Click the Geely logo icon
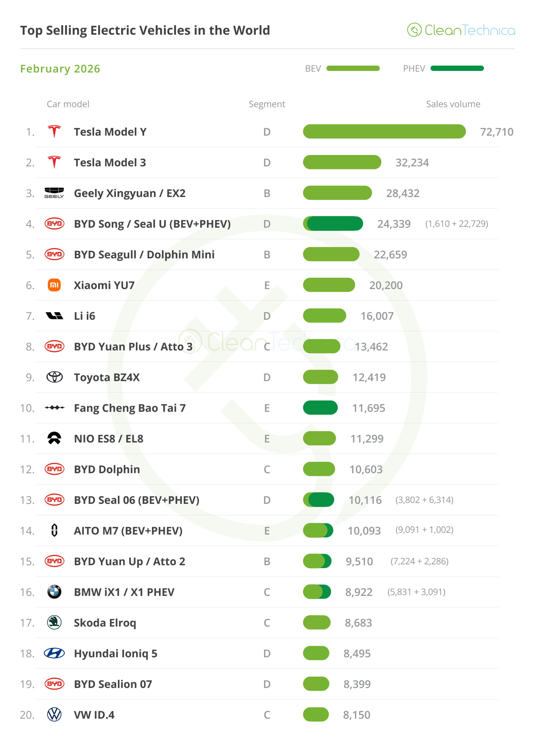The image size is (534, 756). (54, 193)
